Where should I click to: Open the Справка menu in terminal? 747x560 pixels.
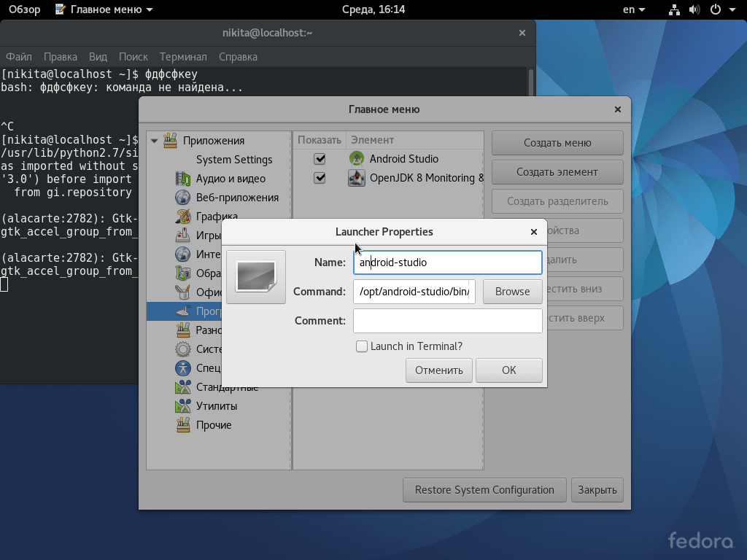(239, 57)
